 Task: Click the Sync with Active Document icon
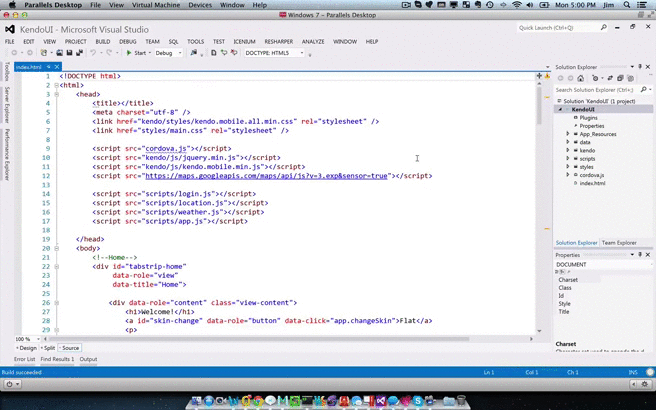pyautogui.click(x=610, y=78)
